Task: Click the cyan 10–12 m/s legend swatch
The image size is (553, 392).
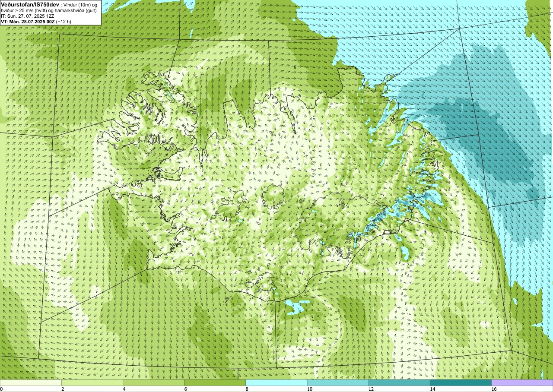Action: tap(337, 383)
